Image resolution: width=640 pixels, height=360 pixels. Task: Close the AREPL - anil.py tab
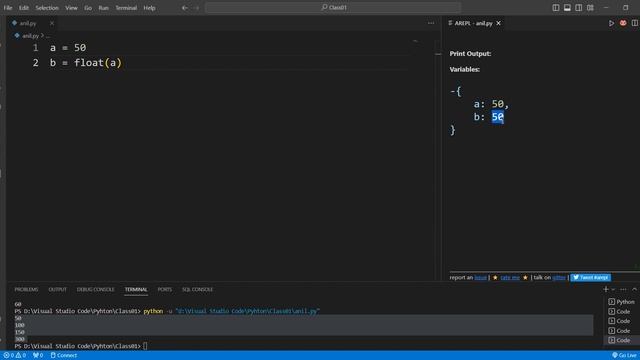(498, 23)
